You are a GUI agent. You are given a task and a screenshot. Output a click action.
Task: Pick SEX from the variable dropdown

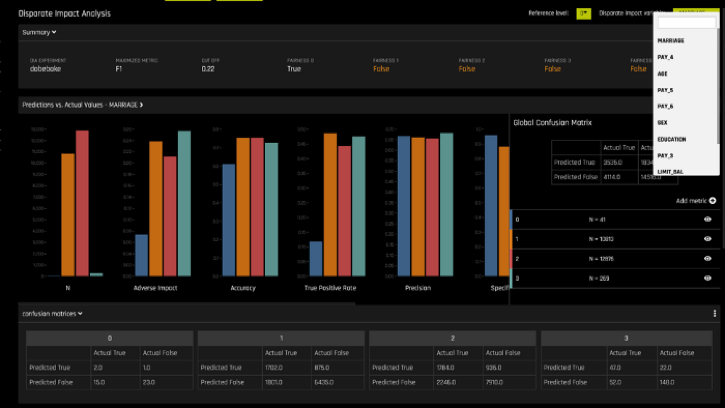(x=662, y=122)
